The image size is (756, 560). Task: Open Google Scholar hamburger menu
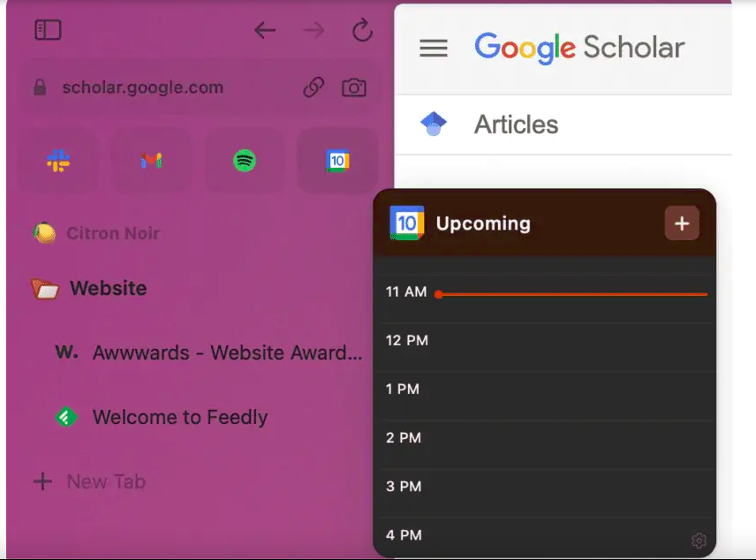click(x=433, y=48)
